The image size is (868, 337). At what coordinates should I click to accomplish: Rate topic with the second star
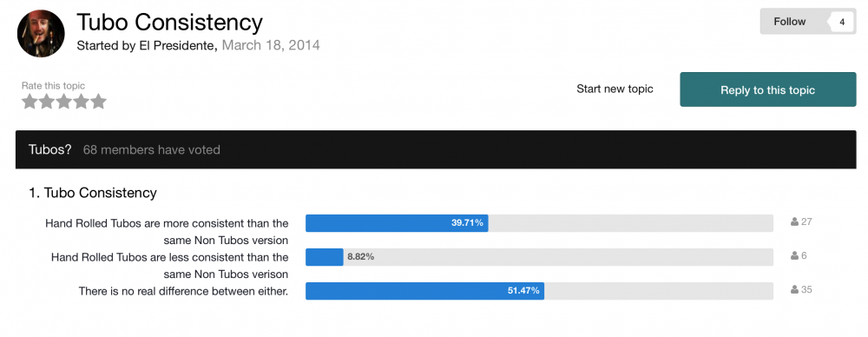coord(47,102)
